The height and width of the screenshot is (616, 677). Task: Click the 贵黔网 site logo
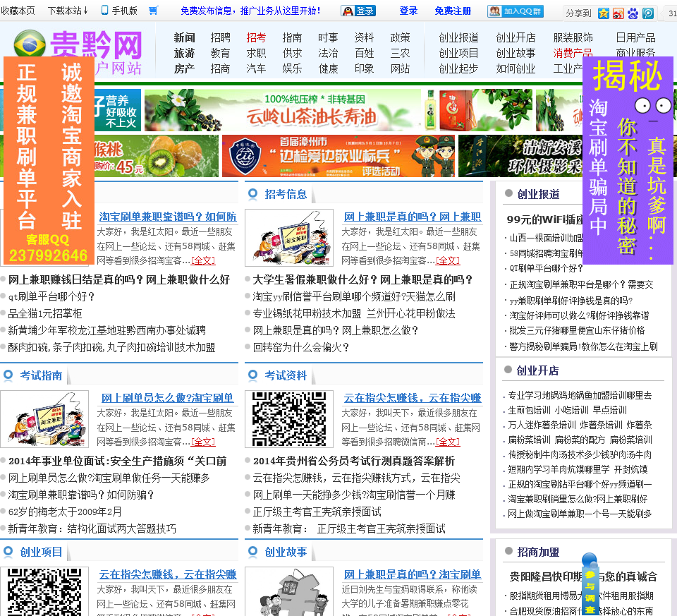pos(78,44)
